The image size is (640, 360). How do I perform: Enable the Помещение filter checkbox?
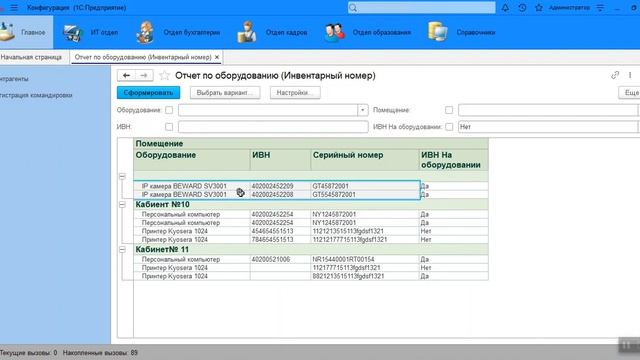coord(449,110)
